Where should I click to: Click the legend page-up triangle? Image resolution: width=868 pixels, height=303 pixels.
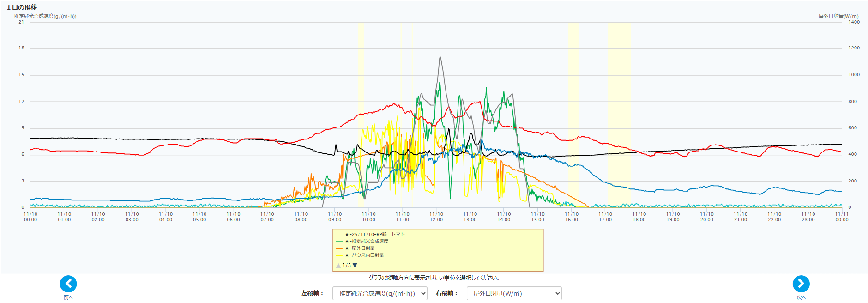coord(338,265)
